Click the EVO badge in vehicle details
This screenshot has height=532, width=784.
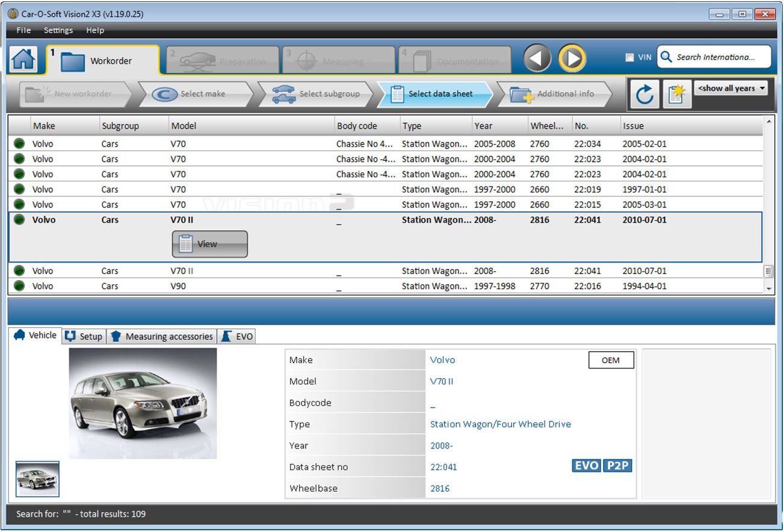pos(586,466)
